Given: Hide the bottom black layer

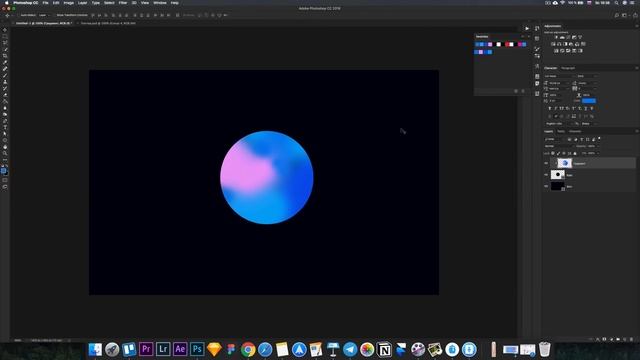Looking at the screenshot, I should point(546,186).
